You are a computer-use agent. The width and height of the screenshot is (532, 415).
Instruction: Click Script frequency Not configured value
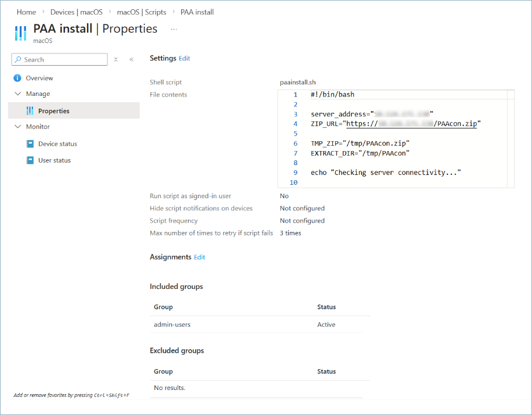[302, 221]
